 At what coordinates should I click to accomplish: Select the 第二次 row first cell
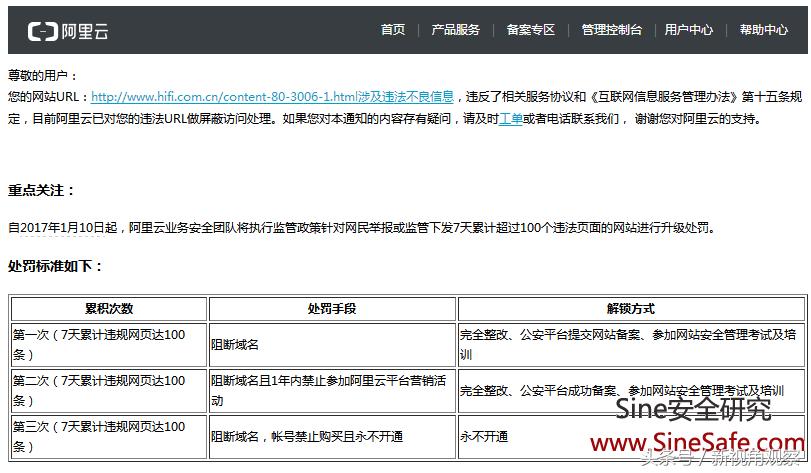(x=109, y=390)
